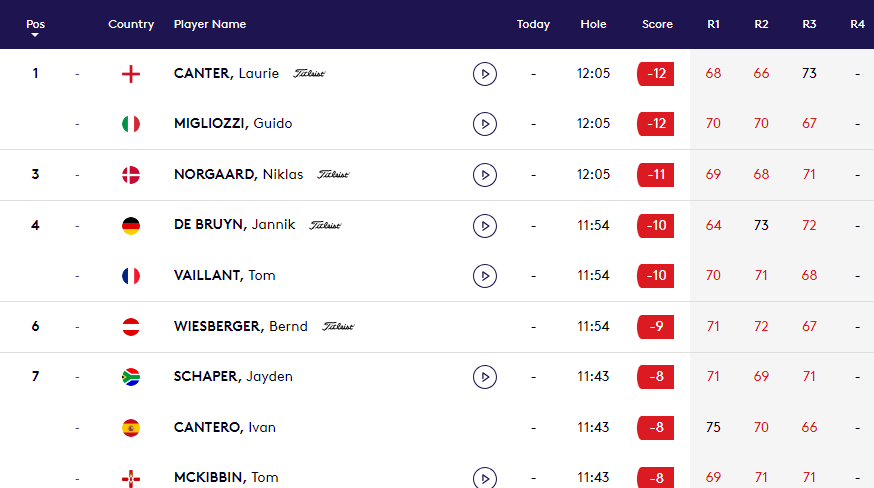Screen dimensions: 874x488
Task: Open Bernd Wiesberger's player page
Action: [240, 326]
